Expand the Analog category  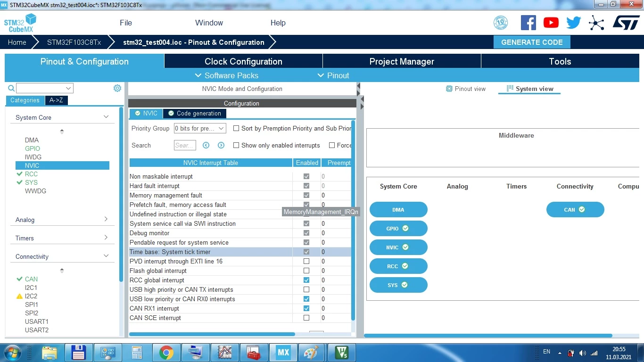coord(62,220)
